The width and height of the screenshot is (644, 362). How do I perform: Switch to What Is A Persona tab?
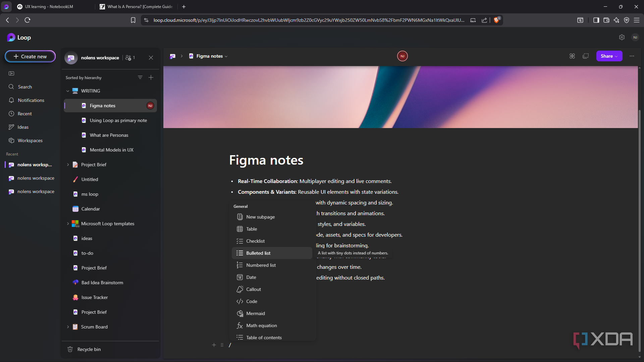pos(137,7)
